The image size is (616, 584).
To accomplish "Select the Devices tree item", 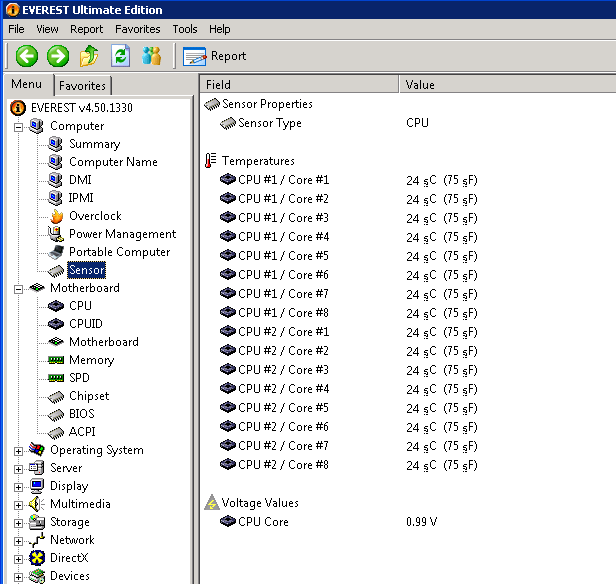I will click(x=70, y=576).
